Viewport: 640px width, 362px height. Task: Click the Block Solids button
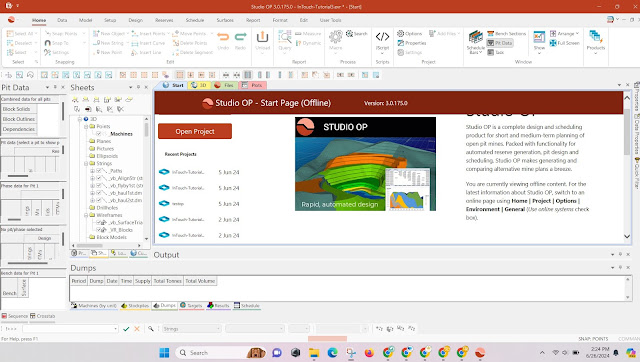pyautogui.click(x=18, y=109)
